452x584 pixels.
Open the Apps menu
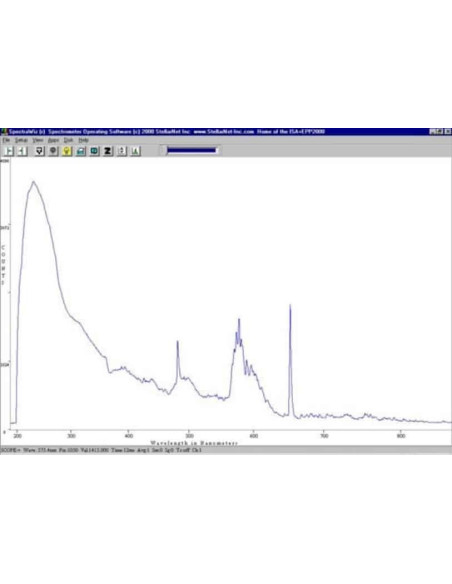point(53,140)
